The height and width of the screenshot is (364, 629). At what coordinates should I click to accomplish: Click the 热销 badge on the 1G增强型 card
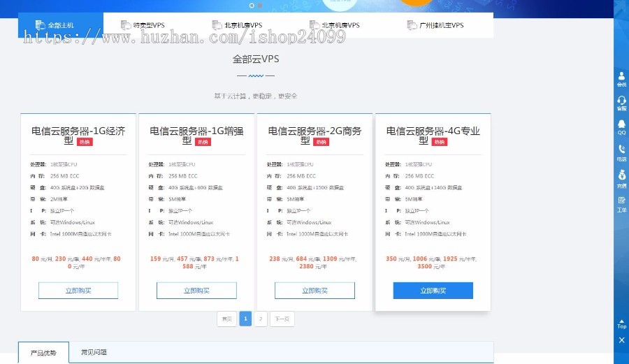coord(203,142)
